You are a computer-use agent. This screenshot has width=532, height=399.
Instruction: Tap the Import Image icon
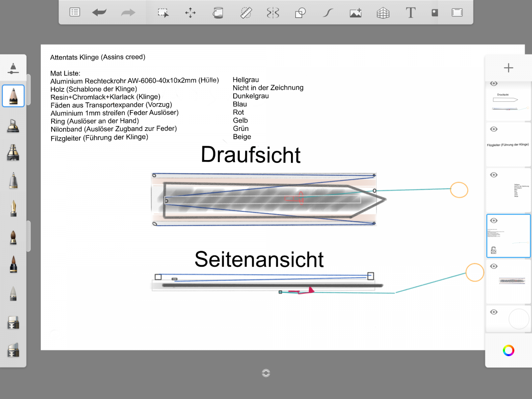tap(356, 13)
